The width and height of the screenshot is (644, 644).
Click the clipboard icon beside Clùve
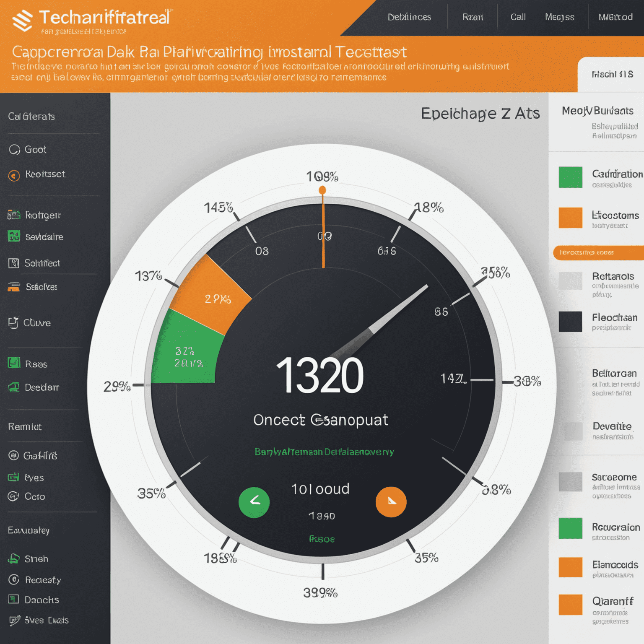13,322
